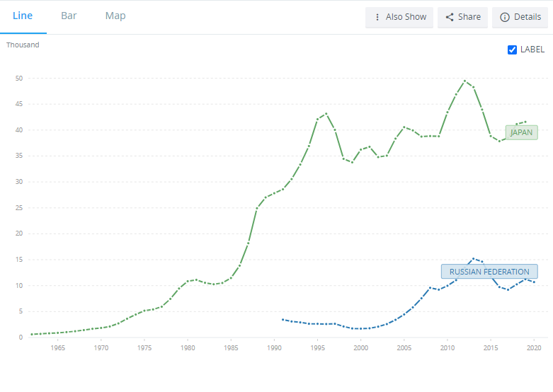This screenshot has width=553, height=392.
Task: Click Russia's peak point near 2013
Action: click(474, 259)
